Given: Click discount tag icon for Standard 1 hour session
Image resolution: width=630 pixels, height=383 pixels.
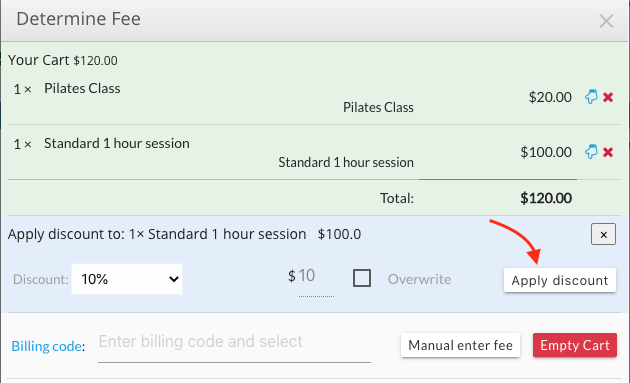Looking at the screenshot, I should [591, 152].
